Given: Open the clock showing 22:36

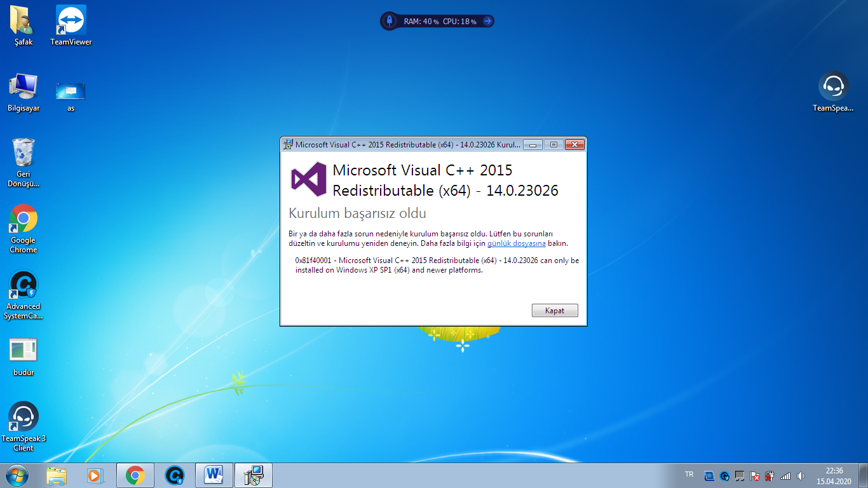Looking at the screenshot, I should click(834, 476).
